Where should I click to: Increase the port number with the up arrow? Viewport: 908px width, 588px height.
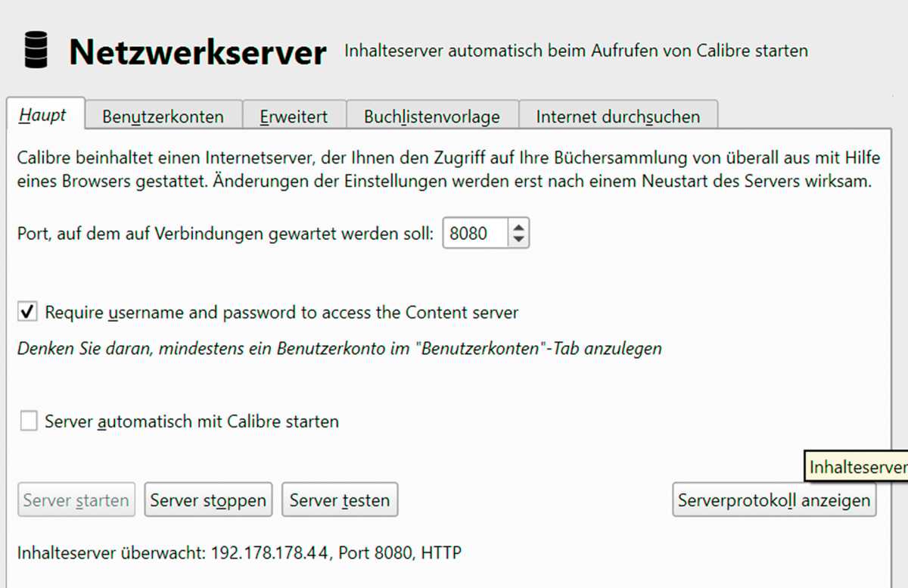pyautogui.click(x=520, y=226)
